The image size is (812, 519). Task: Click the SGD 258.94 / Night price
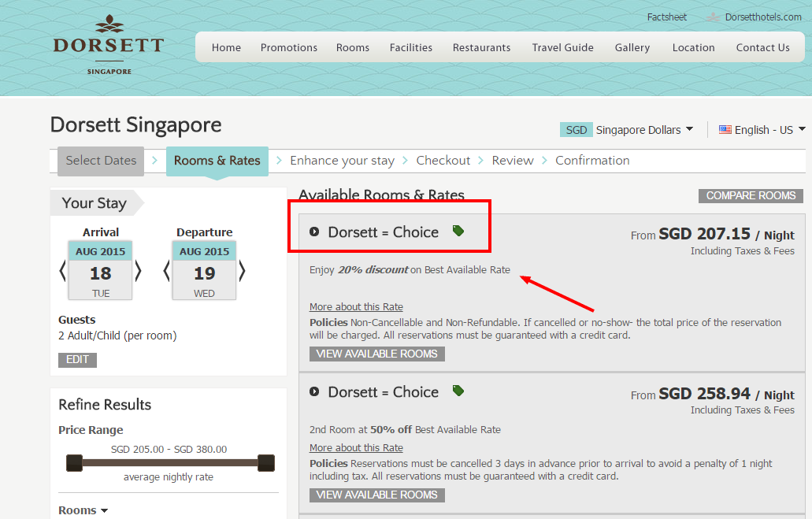(x=727, y=394)
